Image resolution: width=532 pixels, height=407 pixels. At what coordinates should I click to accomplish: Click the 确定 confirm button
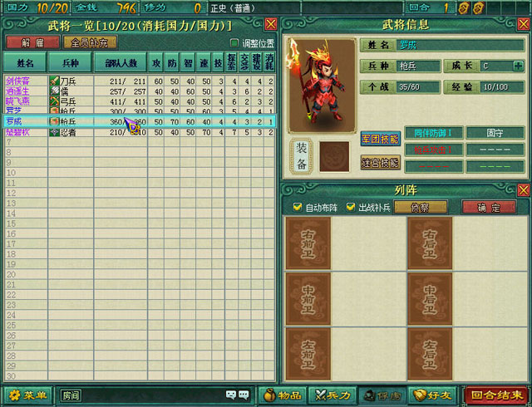(x=489, y=207)
